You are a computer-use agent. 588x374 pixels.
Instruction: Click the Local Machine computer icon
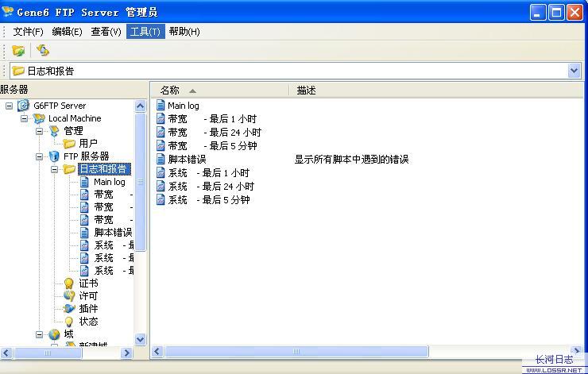(39, 118)
